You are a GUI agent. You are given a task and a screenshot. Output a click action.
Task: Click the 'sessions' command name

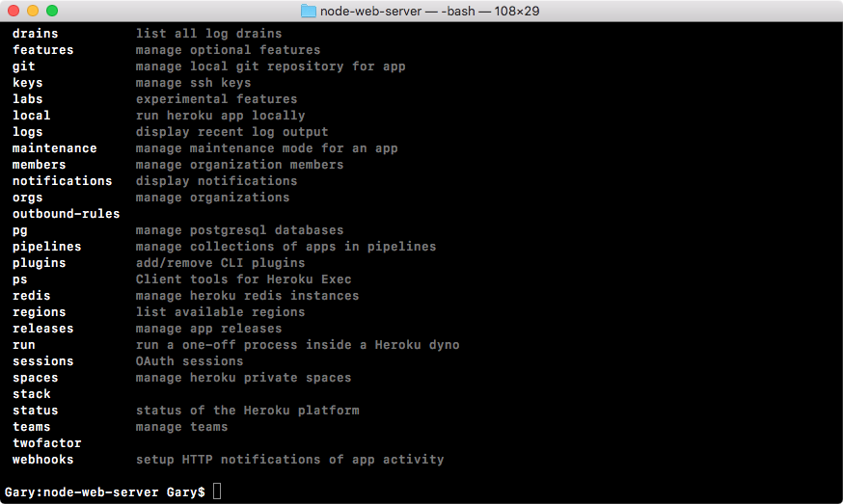pyautogui.click(x=43, y=361)
